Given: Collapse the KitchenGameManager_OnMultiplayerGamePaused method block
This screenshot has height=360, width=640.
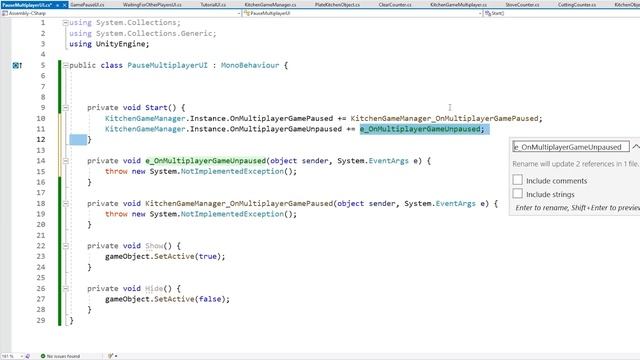Looking at the screenshot, I should coord(65,203).
